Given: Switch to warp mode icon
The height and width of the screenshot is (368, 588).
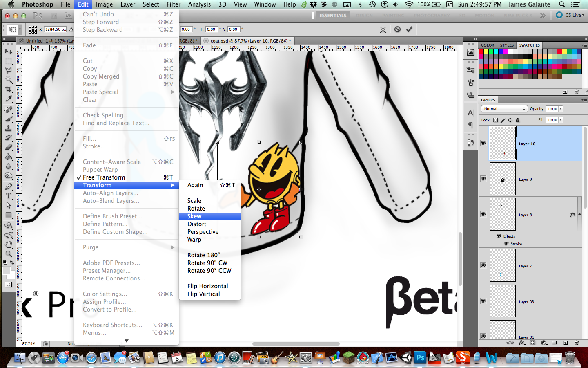Looking at the screenshot, I should [383, 29].
